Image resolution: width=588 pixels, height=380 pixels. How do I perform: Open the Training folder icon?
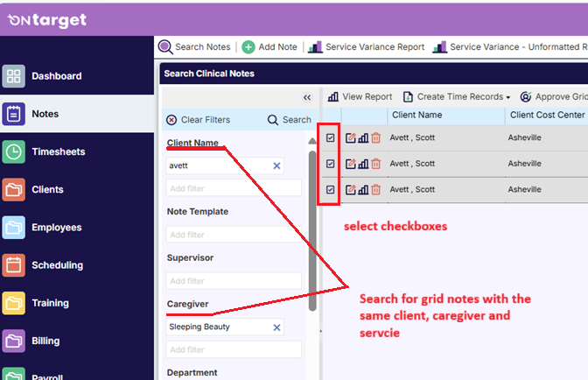[x=13, y=303]
